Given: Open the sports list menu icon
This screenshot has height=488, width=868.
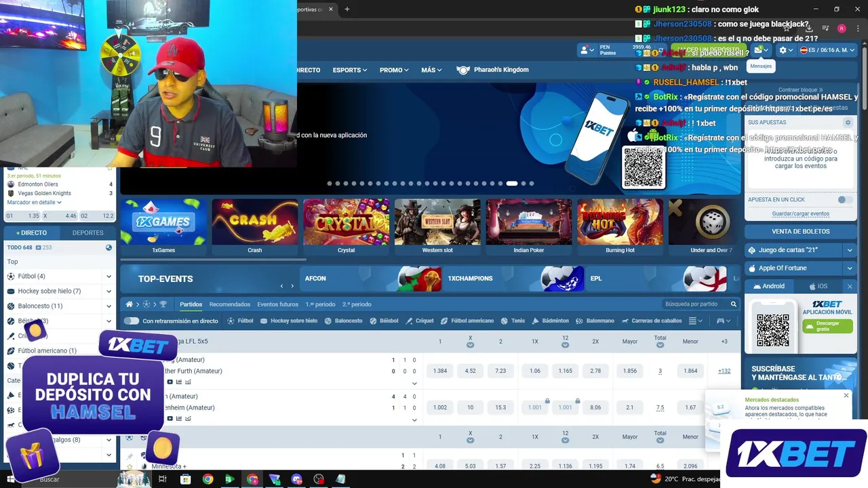Looking at the screenshot, I should [696, 321].
